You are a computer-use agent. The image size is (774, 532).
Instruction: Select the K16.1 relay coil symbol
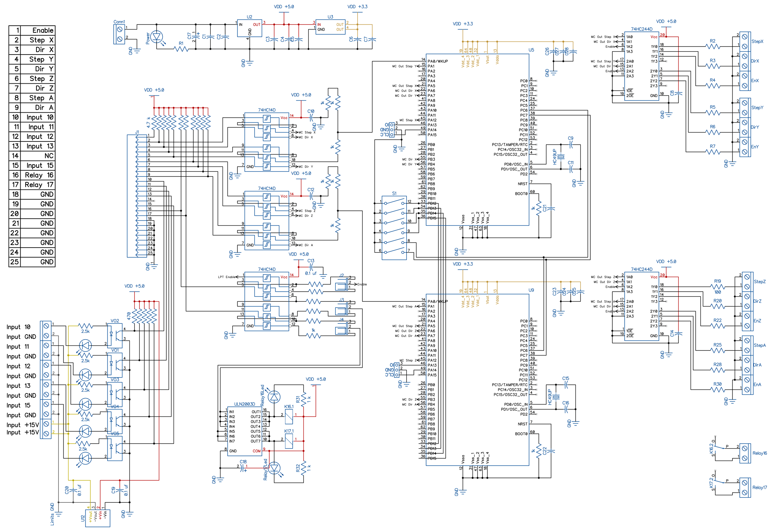point(289,417)
